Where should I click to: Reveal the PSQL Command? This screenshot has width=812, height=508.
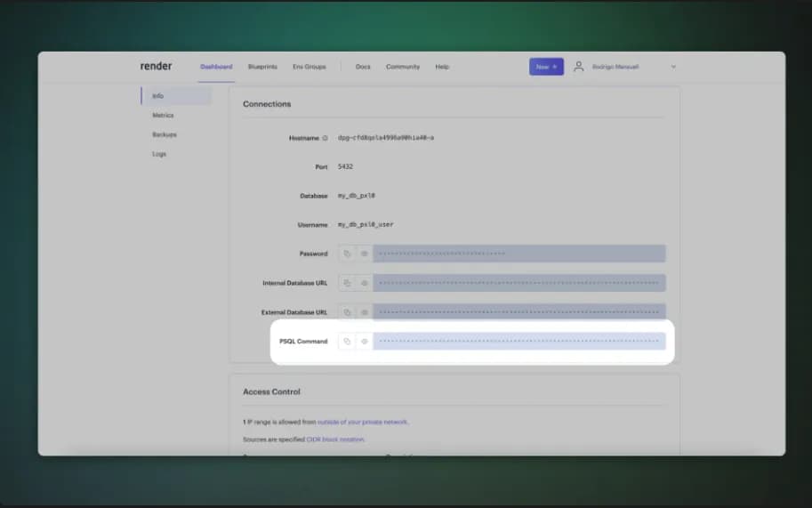point(364,342)
